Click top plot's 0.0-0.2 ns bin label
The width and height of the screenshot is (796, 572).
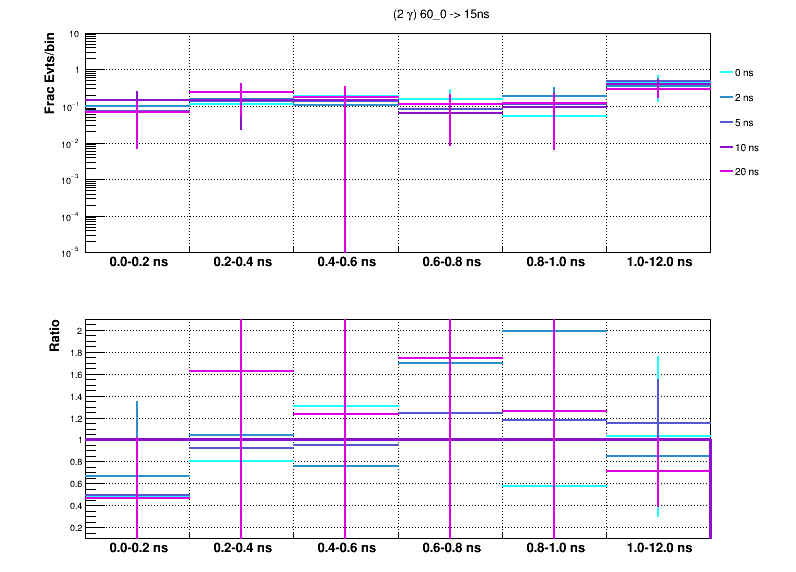click(x=137, y=262)
